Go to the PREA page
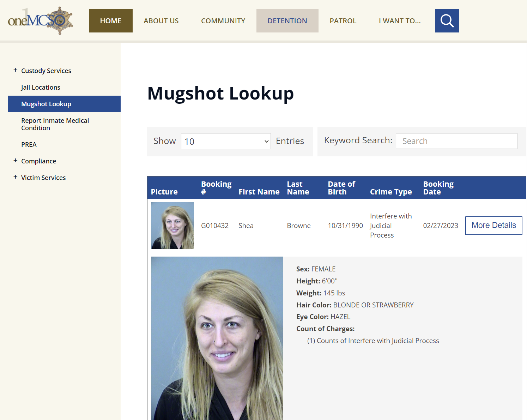 29,144
